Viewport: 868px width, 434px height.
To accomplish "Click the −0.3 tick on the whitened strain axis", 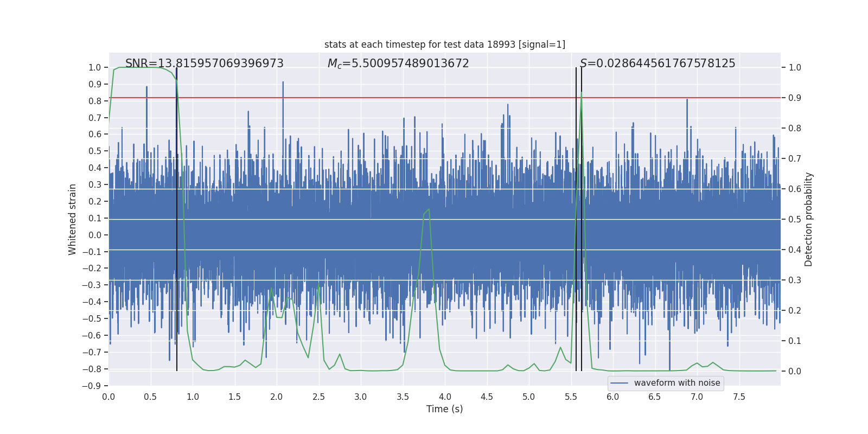I will (x=92, y=285).
